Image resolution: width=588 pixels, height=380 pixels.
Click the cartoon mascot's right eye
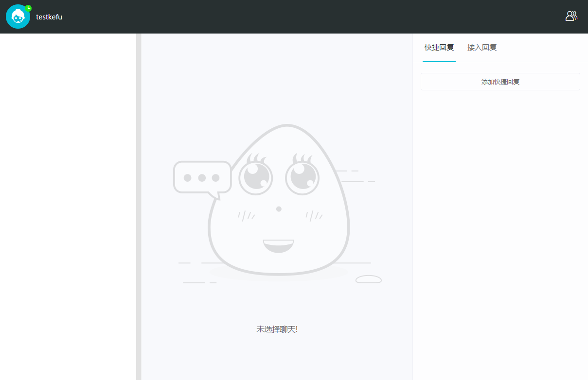point(302,176)
